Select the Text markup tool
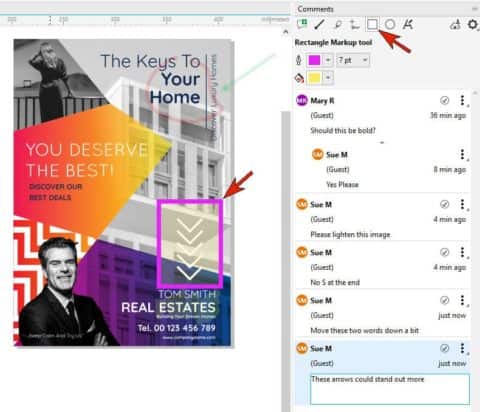Viewport: 480px width, 412px height. coord(408,24)
